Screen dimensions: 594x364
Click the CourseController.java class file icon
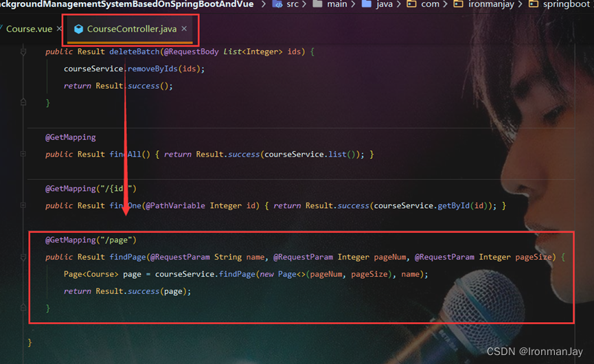click(78, 29)
